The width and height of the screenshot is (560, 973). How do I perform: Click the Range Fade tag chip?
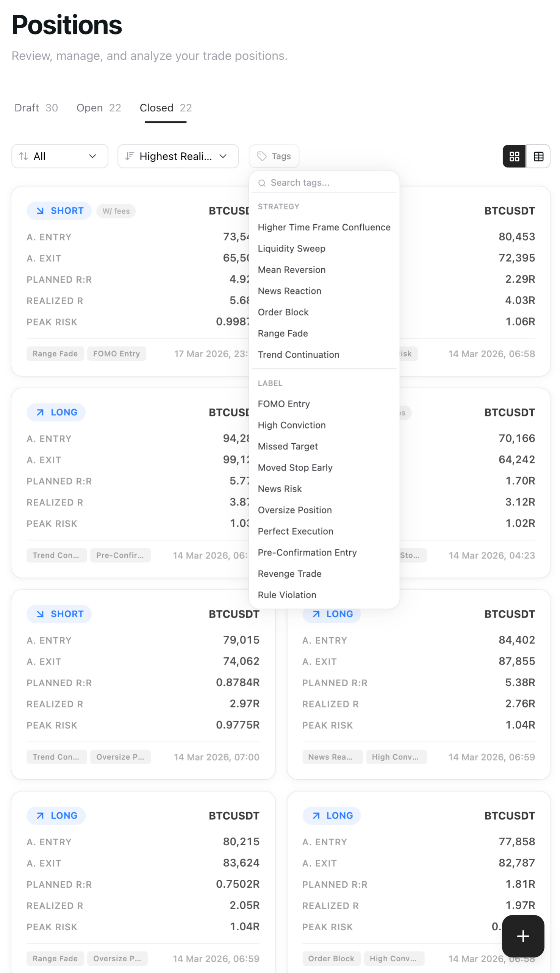pos(55,354)
